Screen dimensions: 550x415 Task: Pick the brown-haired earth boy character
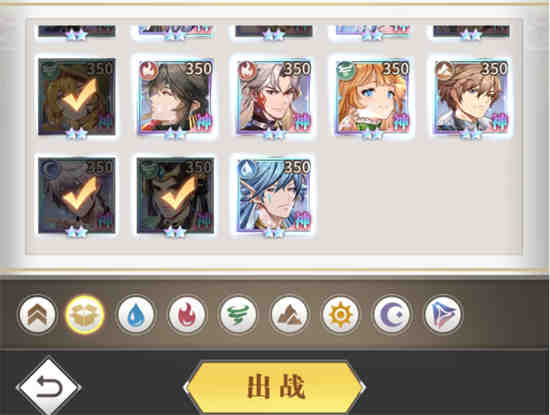point(471,97)
